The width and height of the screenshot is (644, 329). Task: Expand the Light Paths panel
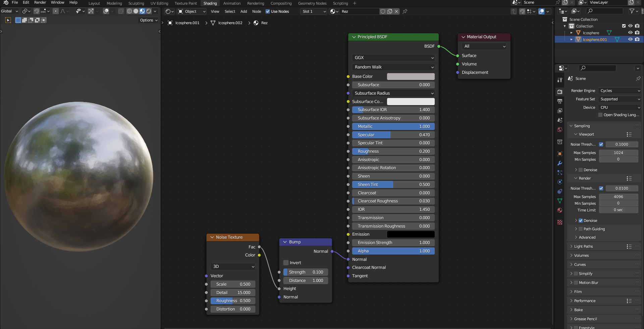[583, 246]
